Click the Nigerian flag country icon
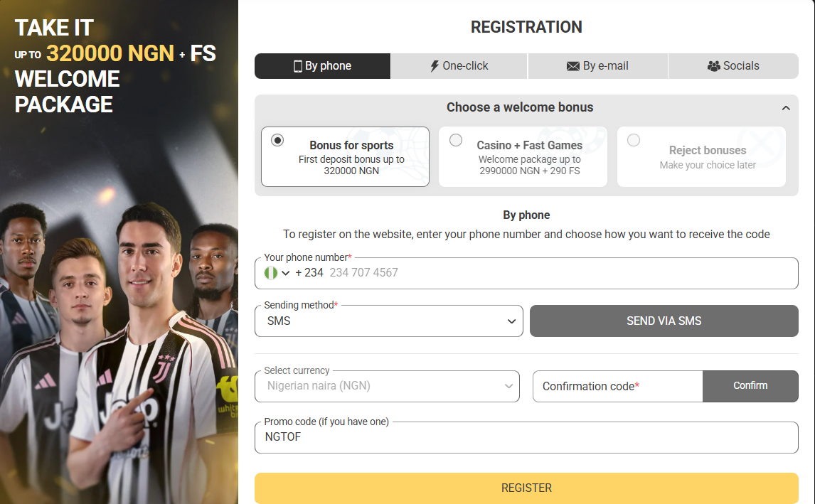Viewport: 815px width, 504px height. (x=271, y=273)
